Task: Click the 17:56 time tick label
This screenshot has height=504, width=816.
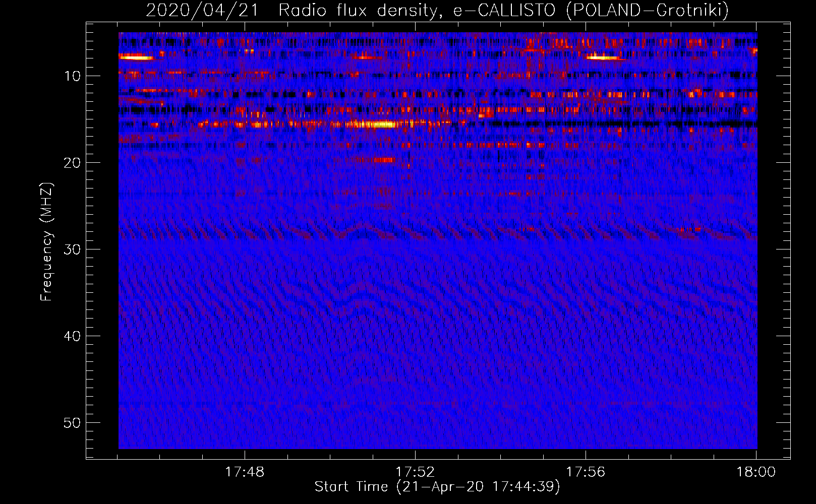Action: pyautogui.click(x=586, y=472)
